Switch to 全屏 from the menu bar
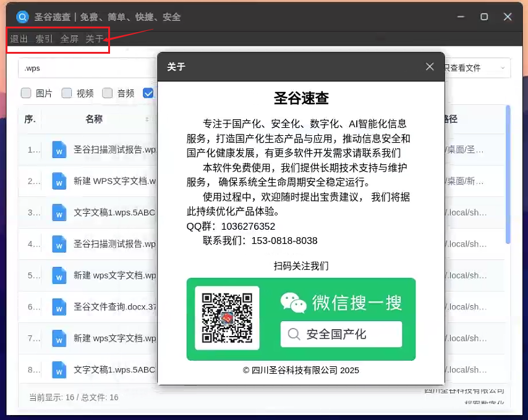Image resolution: width=528 pixels, height=420 pixels. [69, 39]
